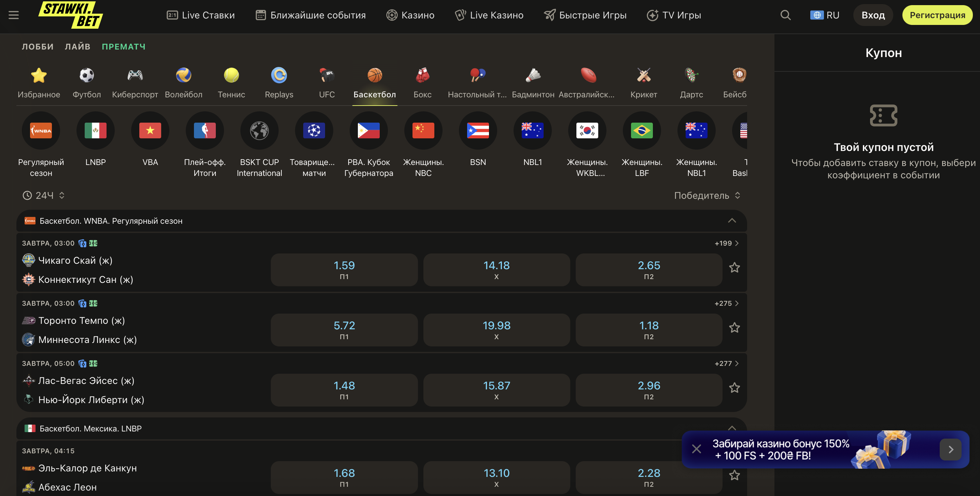The image size is (980, 496).
Task: Click the Вход login button
Action: point(873,15)
